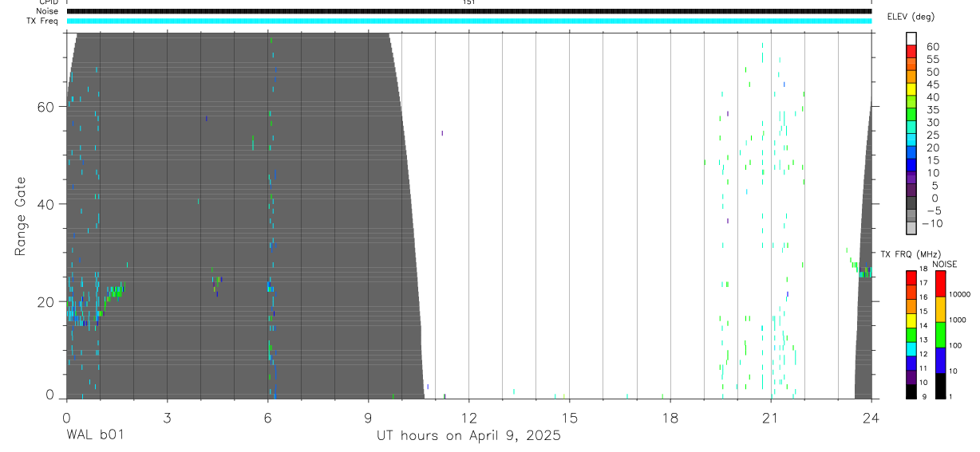Click the '10000' tick on NOISE legend
The width and height of the screenshot is (980, 452).
point(958,294)
